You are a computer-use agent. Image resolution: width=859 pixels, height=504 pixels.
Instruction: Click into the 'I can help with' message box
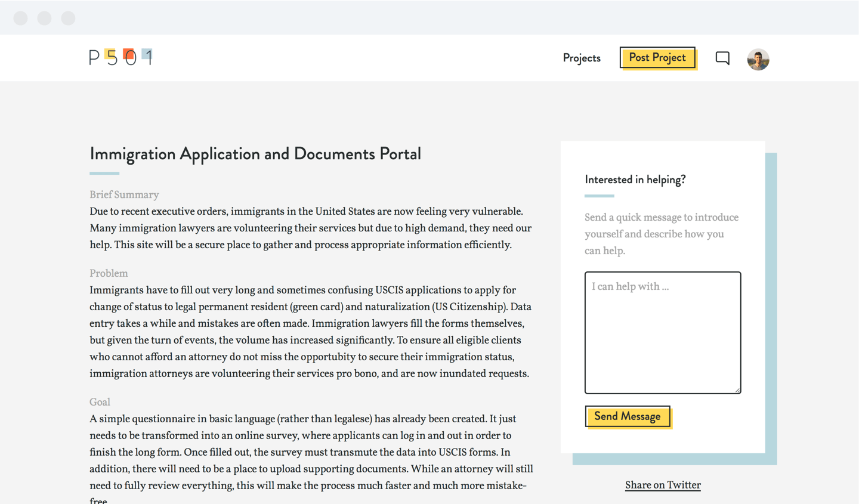click(663, 333)
